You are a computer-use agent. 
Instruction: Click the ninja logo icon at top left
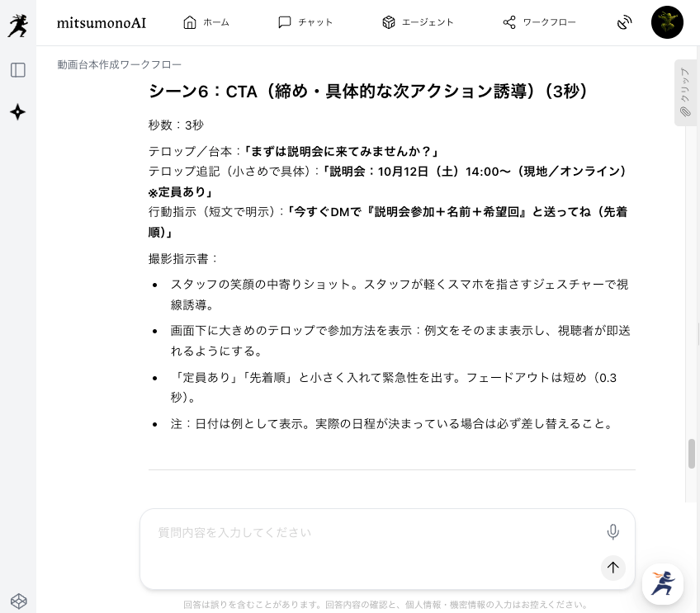coord(18,25)
